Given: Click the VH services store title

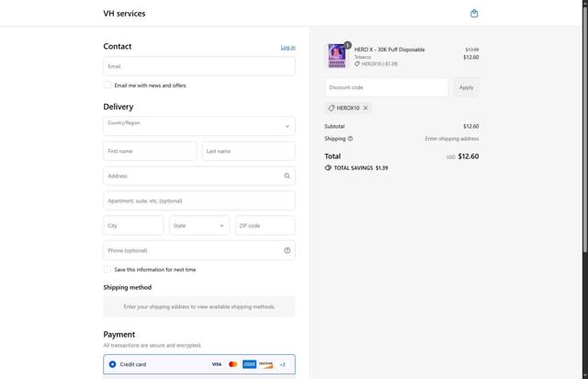Looking at the screenshot, I should click(124, 14).
